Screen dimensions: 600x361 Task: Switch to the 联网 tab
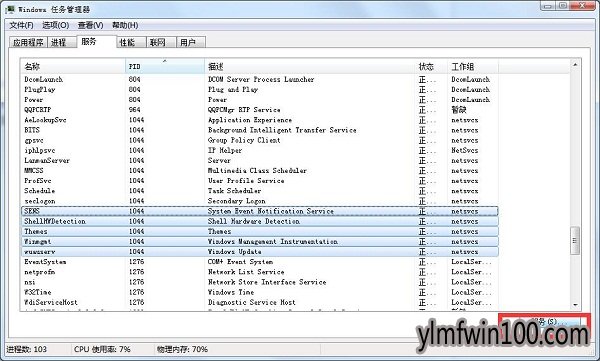coord(161,42)
